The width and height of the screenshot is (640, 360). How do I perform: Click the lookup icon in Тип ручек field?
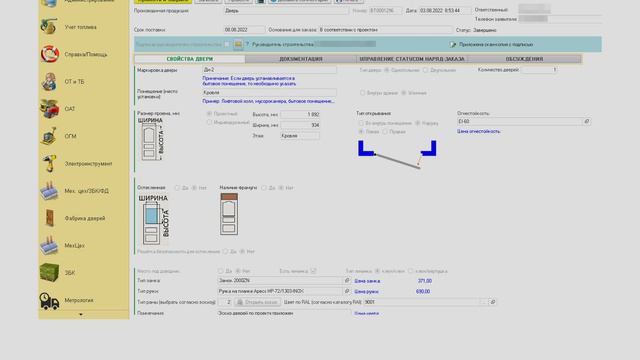tap(347, 291)
